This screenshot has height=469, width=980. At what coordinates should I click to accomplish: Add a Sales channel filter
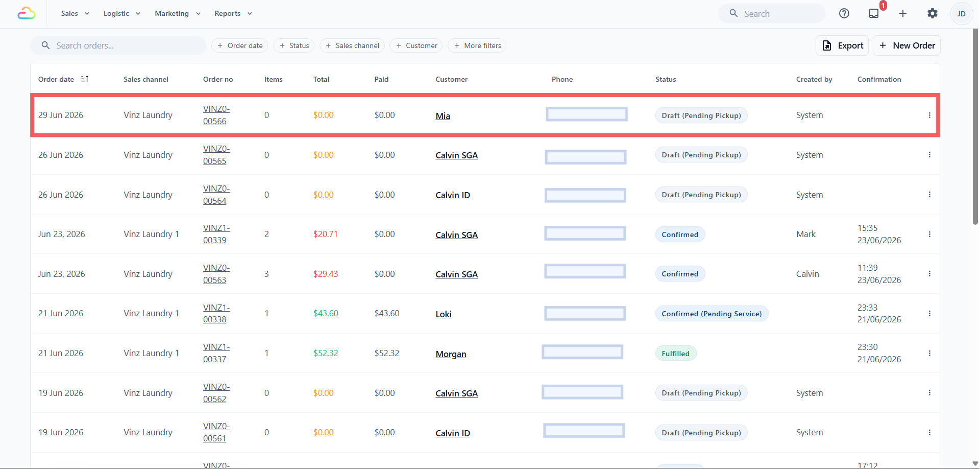coord(352,45)
